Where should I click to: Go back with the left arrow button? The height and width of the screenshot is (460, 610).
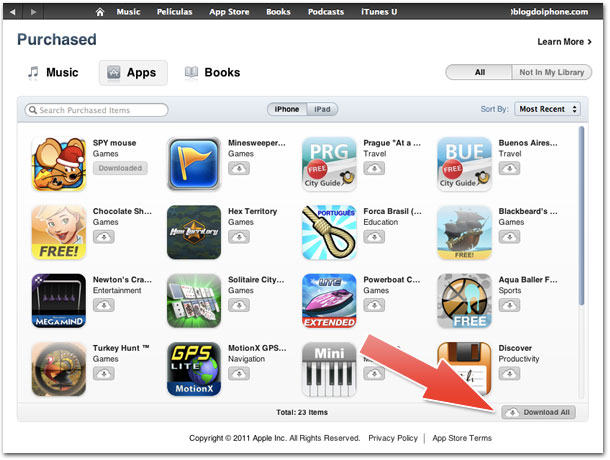(12, 12)
